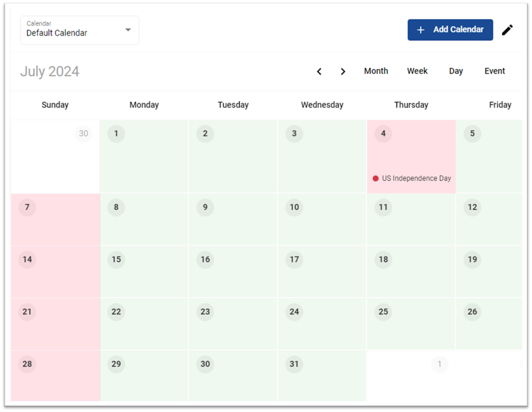Click the pencil edit calendar icon
The image size is (532, 412).
point(507,30)
